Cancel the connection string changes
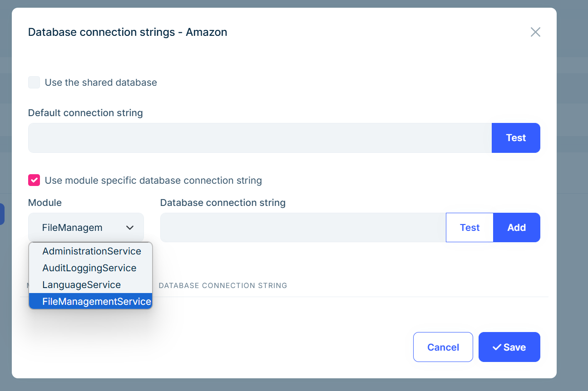588x391 pixels. pos(443,347)
